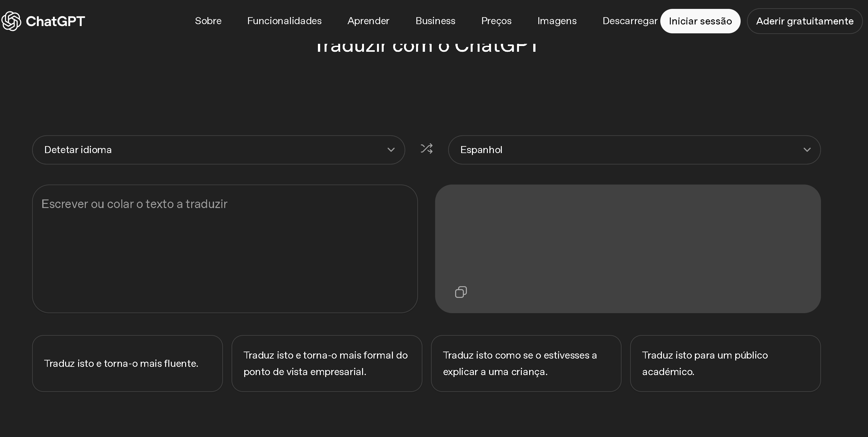868x437 pixels.
Task: Click the Espanhol dropdown chevron arrow
Action: coord(807,150)
